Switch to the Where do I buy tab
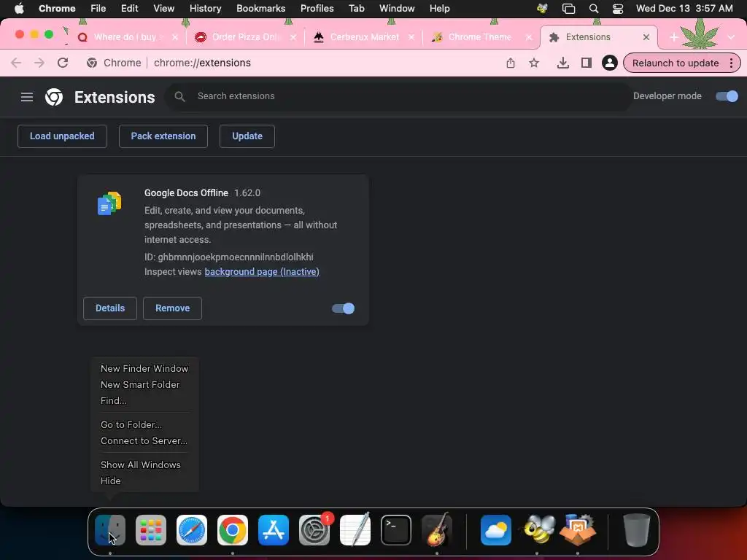This screenshot has height=560, width=747. pos(125,37)
